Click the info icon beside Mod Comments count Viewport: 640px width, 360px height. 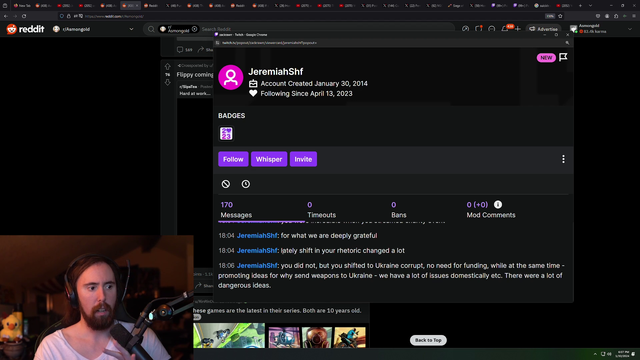[x=498, y=204]
